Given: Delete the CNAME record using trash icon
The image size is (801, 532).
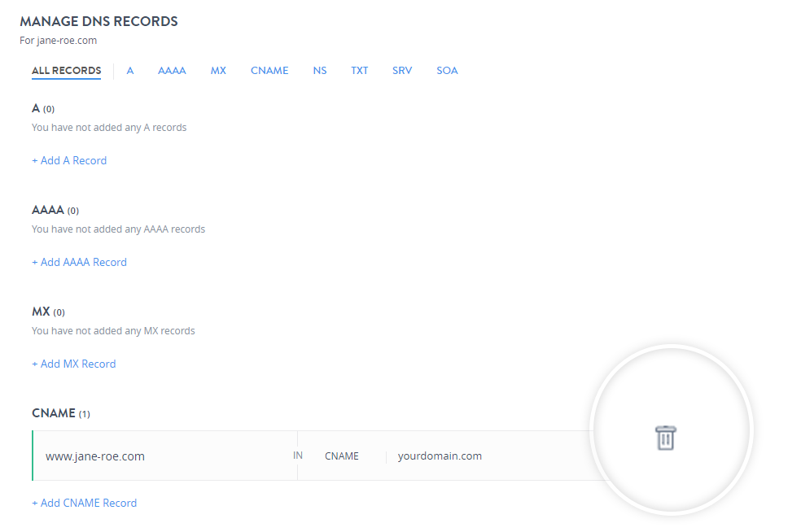Looking at the screenshot, I should point(667,438).
